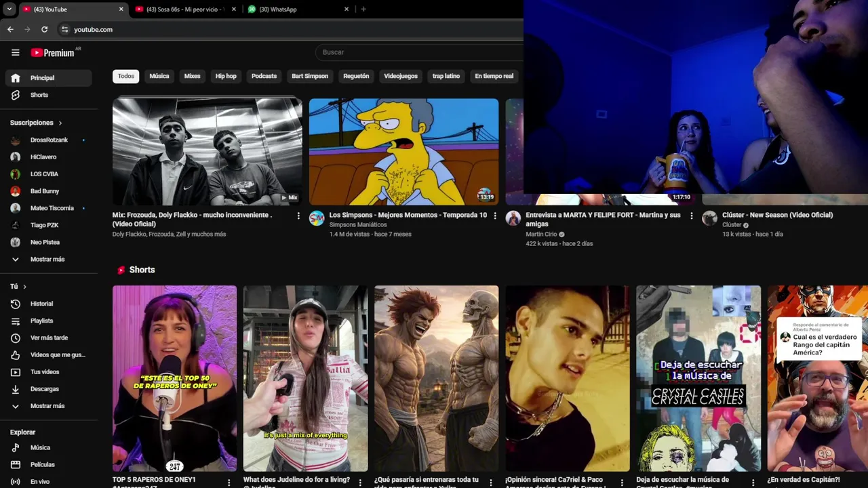Open LOS CVBA channel subscription
The height and width of the screenshot is (488, 868).
tap(47, 174)
